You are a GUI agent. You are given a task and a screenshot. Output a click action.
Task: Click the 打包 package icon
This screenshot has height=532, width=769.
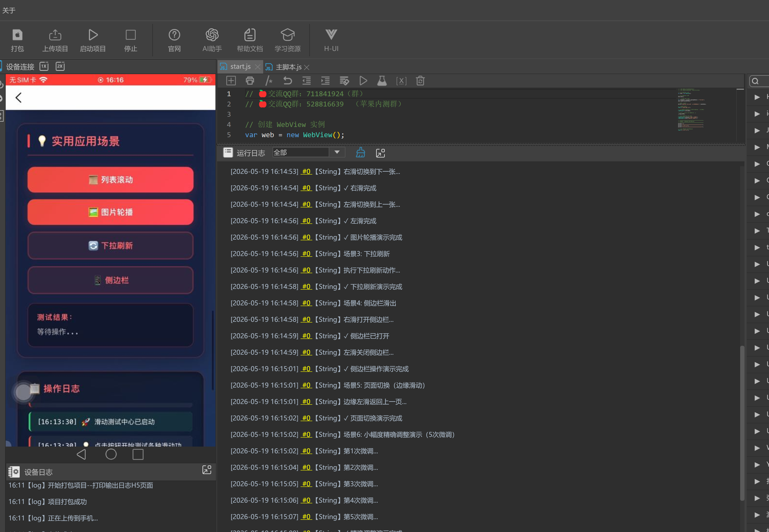tap(17, 35)
